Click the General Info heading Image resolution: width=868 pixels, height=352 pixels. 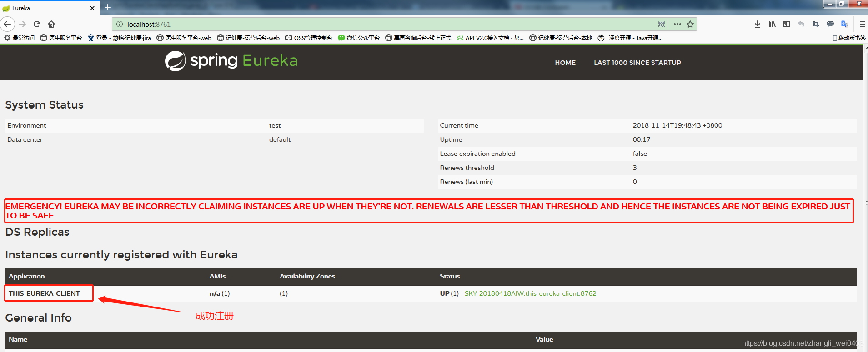click(x=38, y=318)
